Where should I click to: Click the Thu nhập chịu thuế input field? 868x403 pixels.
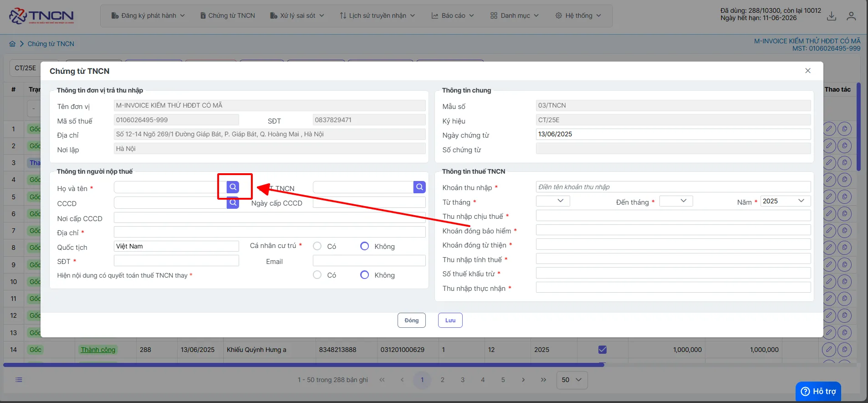[673, 216]
